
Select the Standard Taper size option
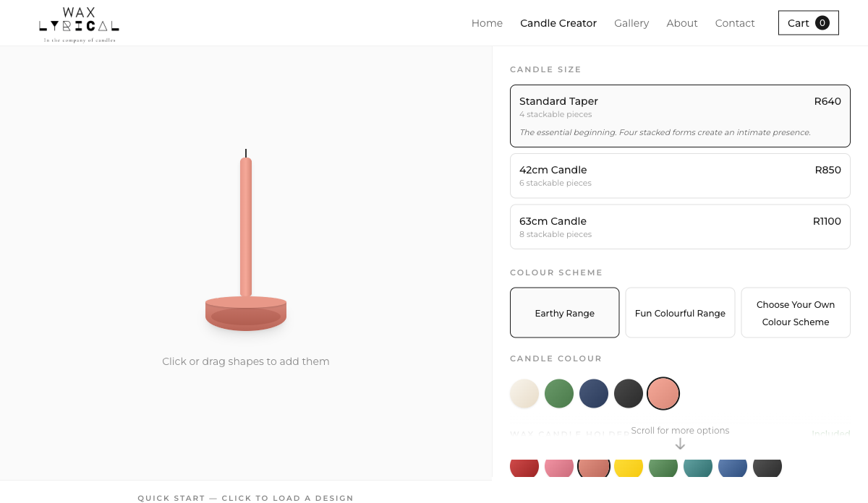click(x=680, y=116)
